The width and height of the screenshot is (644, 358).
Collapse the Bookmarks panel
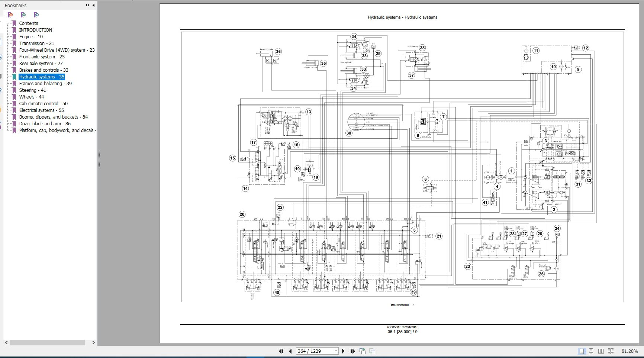tap(93, 5)
